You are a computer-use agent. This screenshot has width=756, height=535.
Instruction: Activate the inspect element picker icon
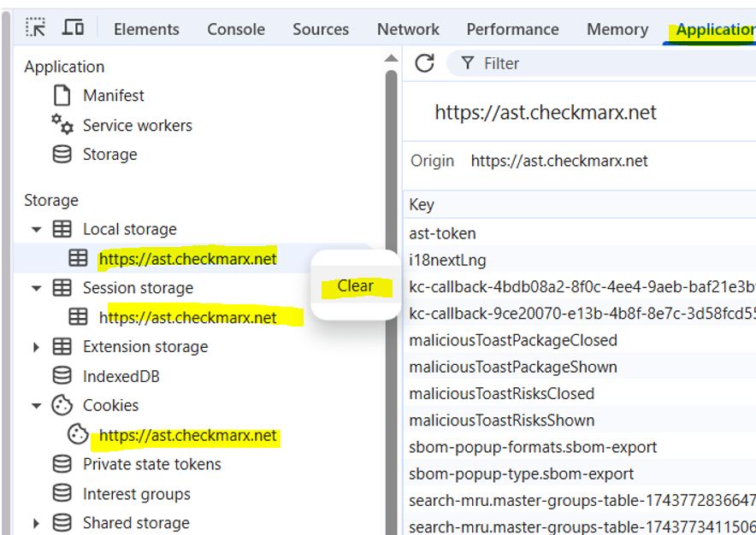coord(35,27)
